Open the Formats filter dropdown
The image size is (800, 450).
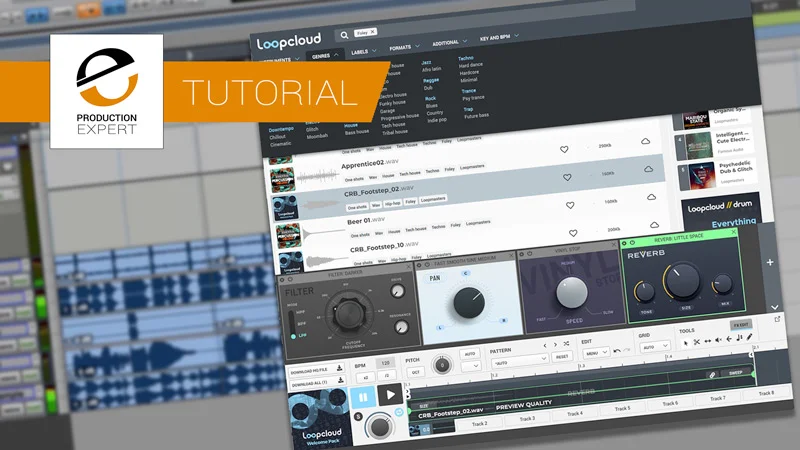click(404, 47)
